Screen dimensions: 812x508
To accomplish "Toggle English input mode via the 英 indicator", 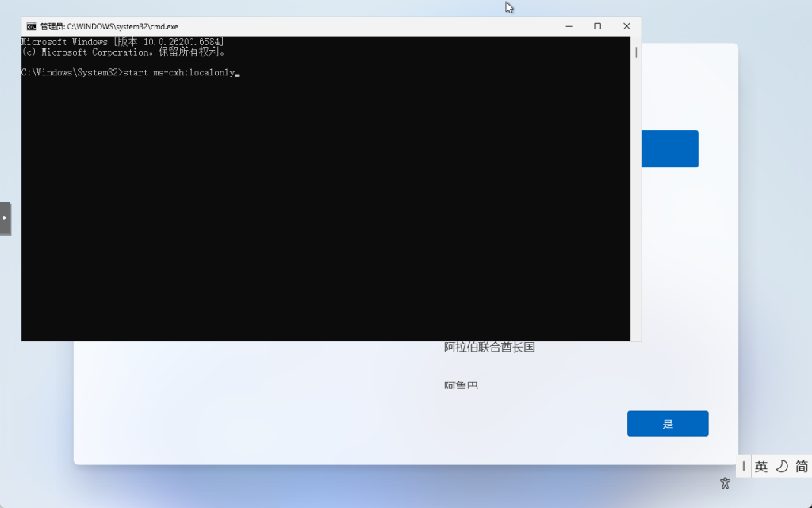I will point(761,466).
